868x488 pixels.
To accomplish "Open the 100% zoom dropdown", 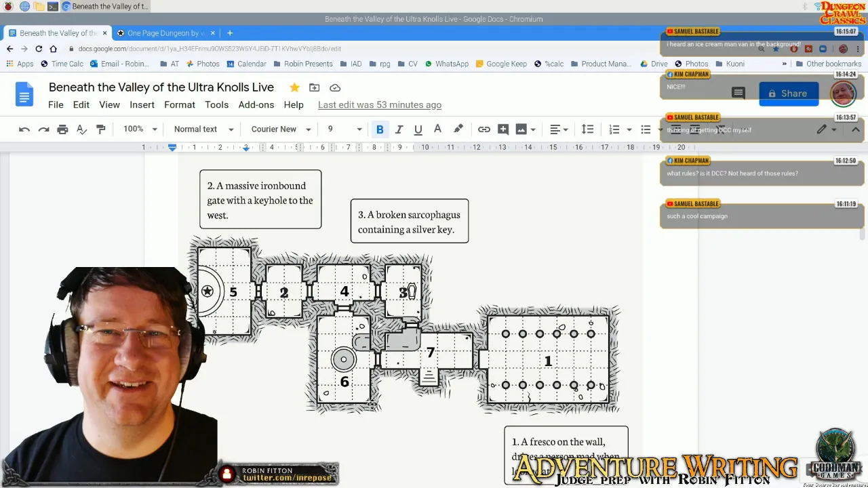I will point(140,129).
